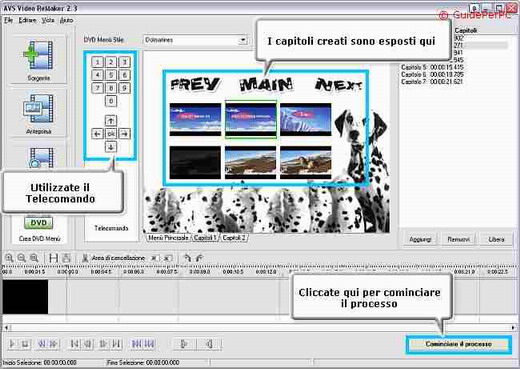Open the File menu
520x369 pixels.
tap(8, 20)
